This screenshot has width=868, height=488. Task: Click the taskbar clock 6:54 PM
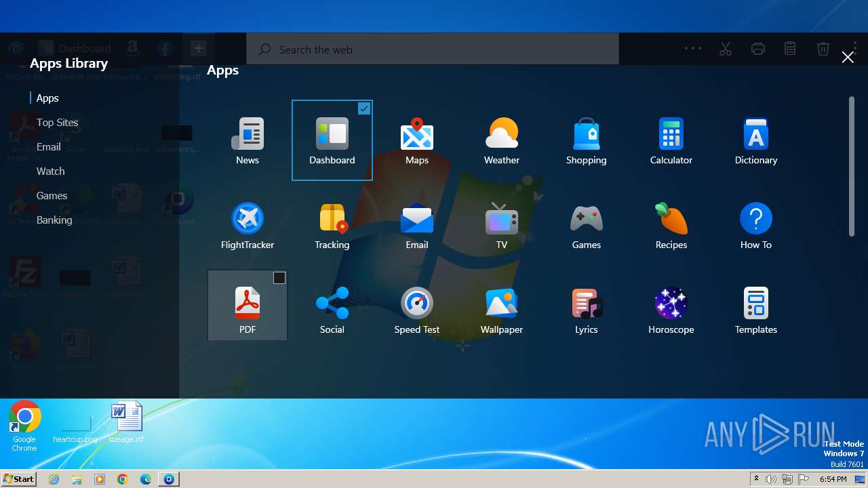pos(833,479)
